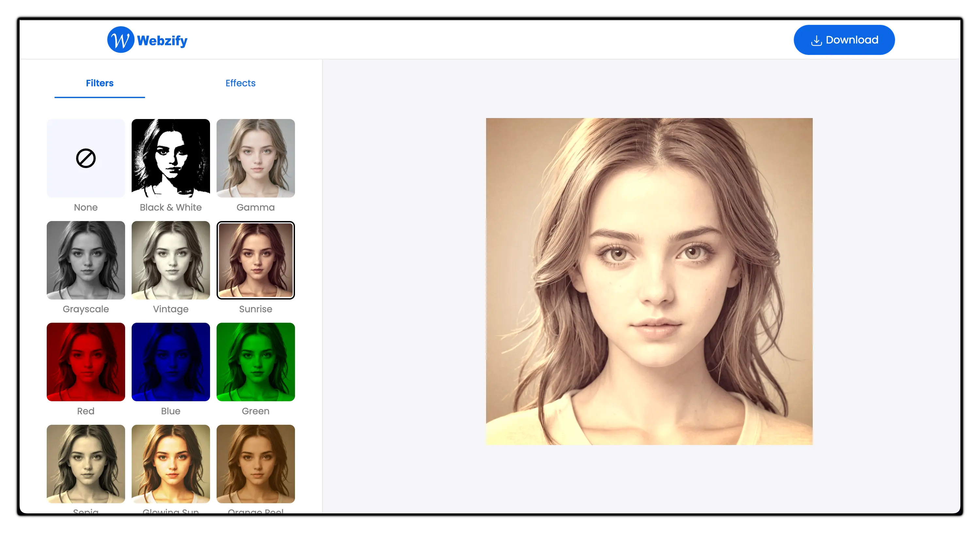Pick the Glowing Sun filter thumbnail
The image size is (980, 533).
(171, 463)
